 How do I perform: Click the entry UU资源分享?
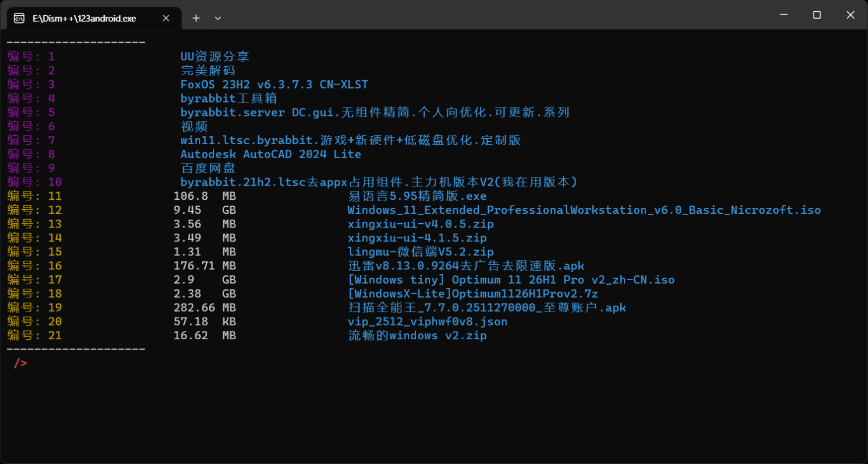tap(214, 56)
